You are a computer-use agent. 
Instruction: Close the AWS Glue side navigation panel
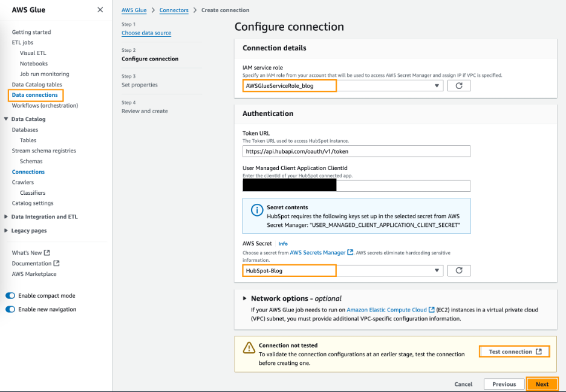[x=100, y=10]
